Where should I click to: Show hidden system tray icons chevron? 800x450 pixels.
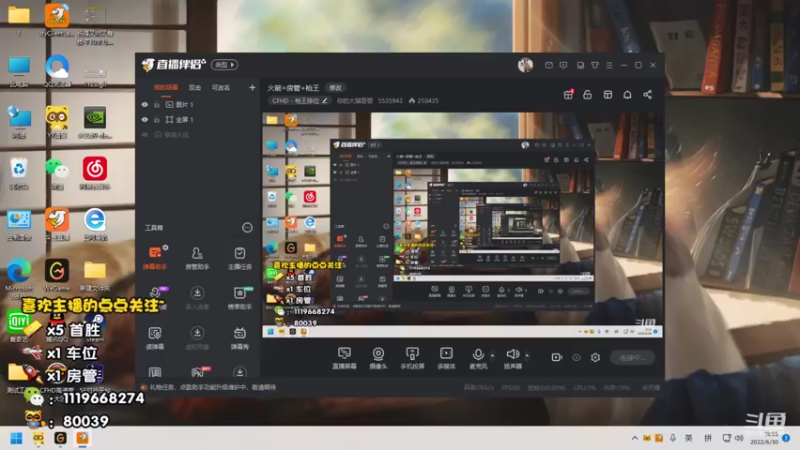(x=635, y=438)
